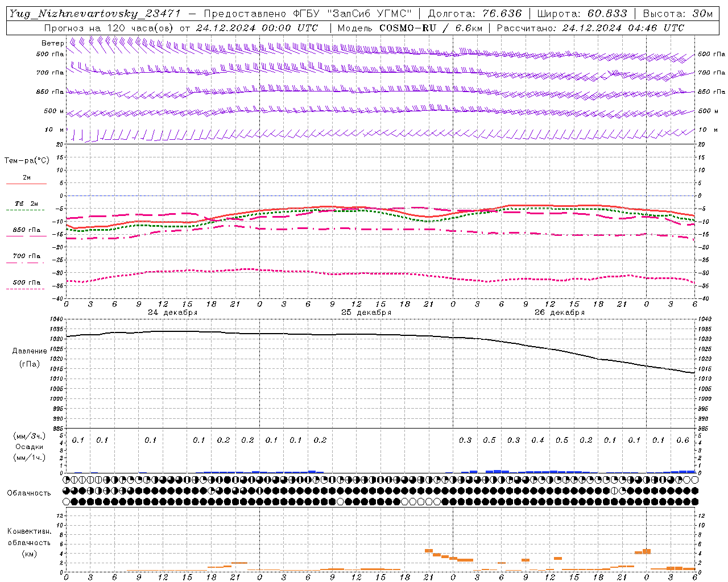This screenshot has height=582, width=728.
Task: Click the 0.4 precipitation value
Action: 537,440
